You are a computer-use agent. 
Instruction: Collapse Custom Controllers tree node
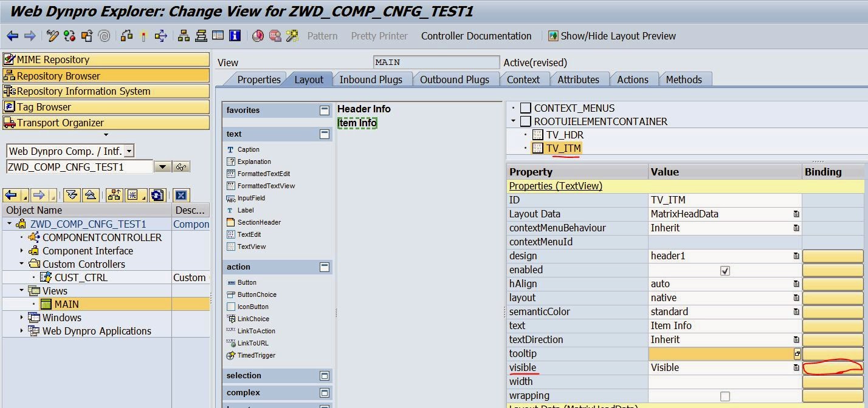(22, 264)
